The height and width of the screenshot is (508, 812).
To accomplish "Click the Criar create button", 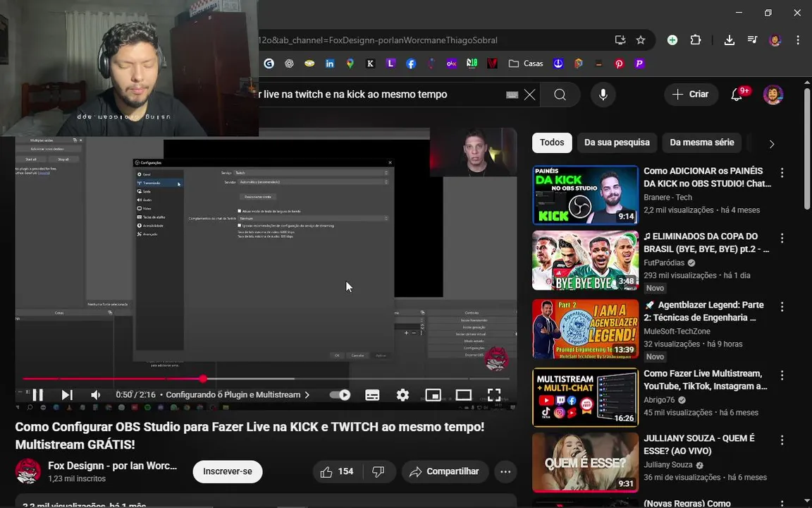I will [691, 95].
